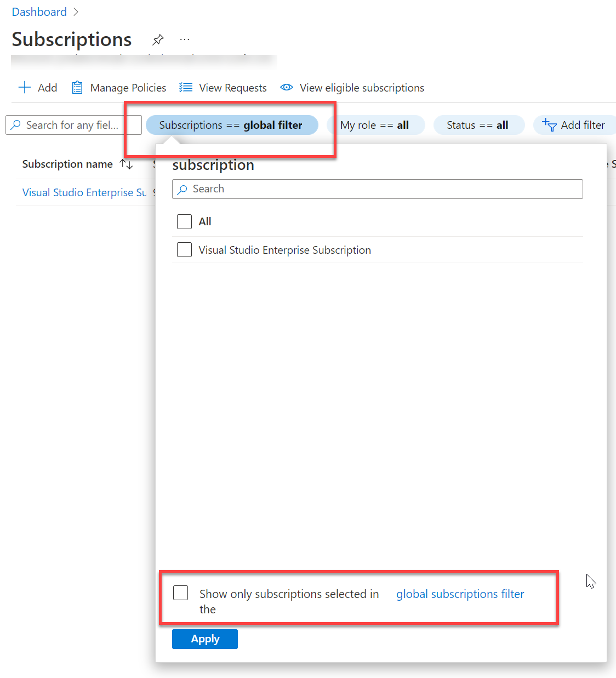616x678 pixels.
Task: Check the Visual Studio Enterprise Subscription checkbox
Action: (x=184, y=249)
